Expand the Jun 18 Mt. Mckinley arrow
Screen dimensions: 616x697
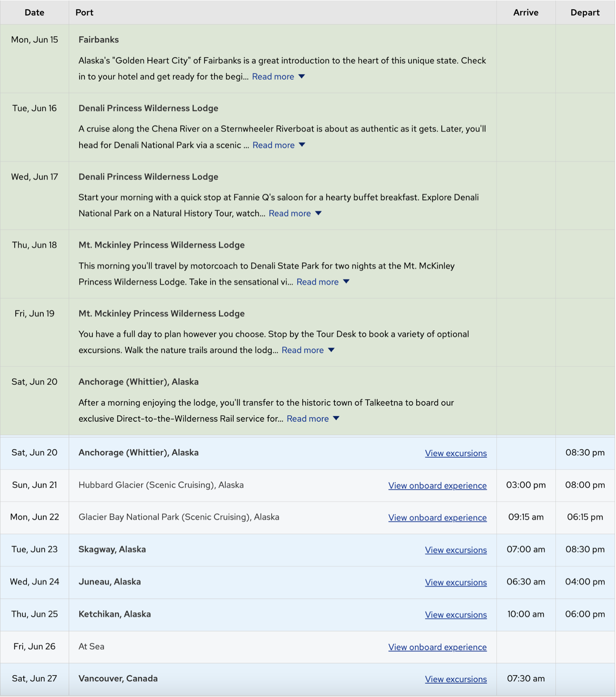point(346,281)
